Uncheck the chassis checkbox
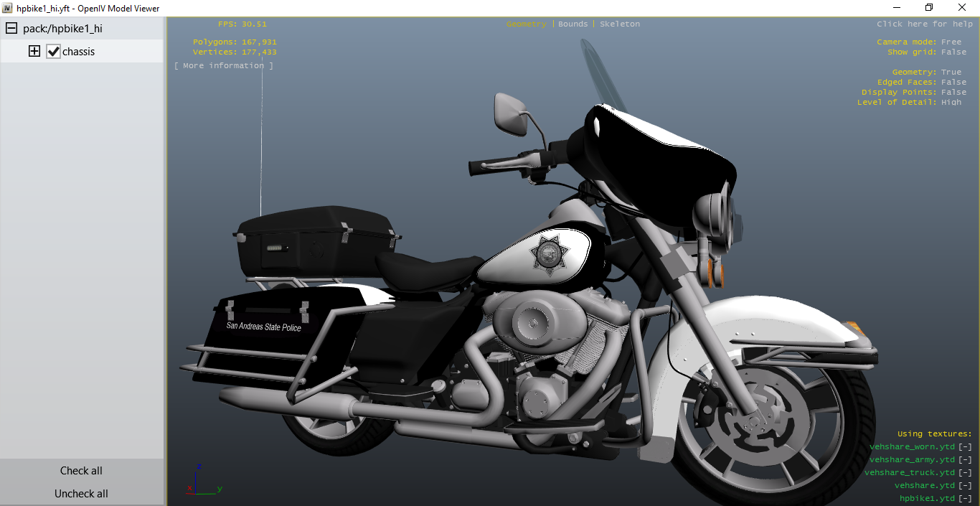The image size is (980, 506). pos(53,52)
